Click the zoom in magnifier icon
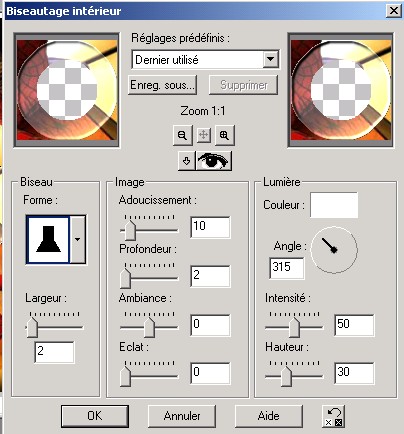Viewport: 404px width, 434px height. click(x=224, y=135)
